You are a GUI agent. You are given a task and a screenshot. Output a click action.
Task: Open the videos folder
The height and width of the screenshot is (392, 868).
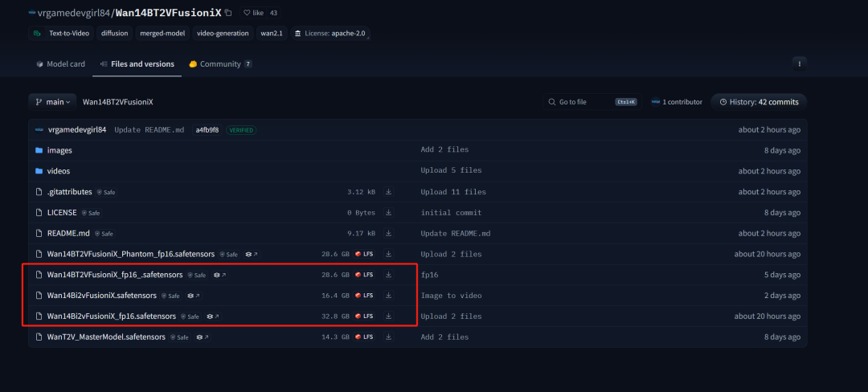(x=59, y=171)
